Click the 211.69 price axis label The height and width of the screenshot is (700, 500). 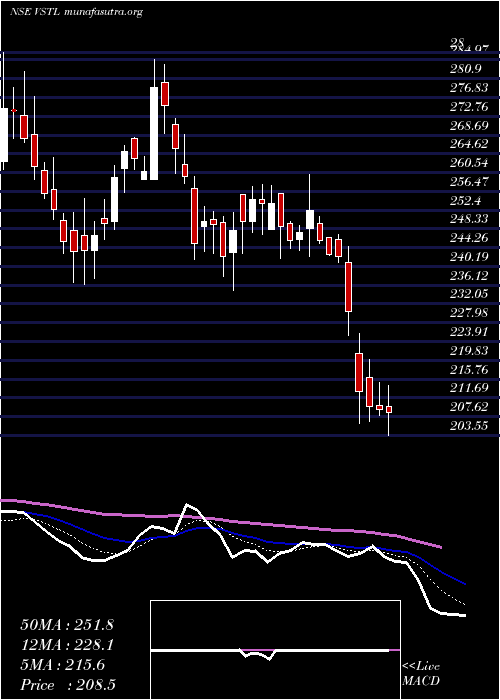[x=469, y=388]
